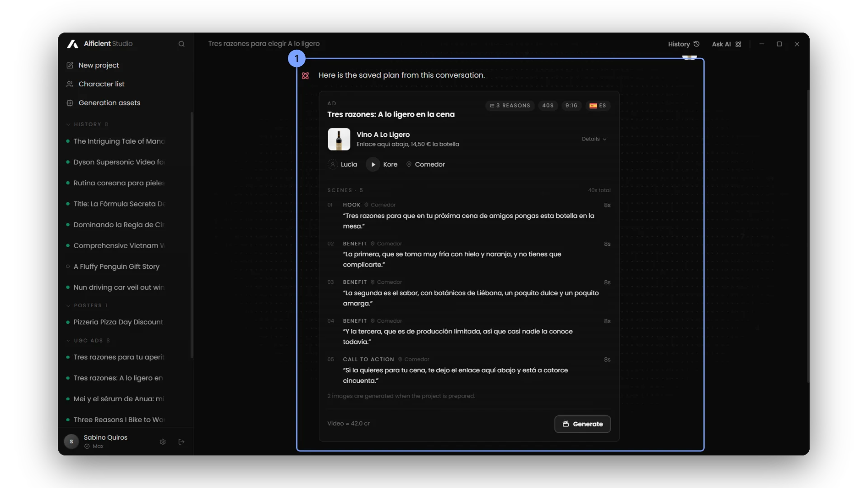
Task: Expand the Details dropdown
Action: click(x=594, y=139)
